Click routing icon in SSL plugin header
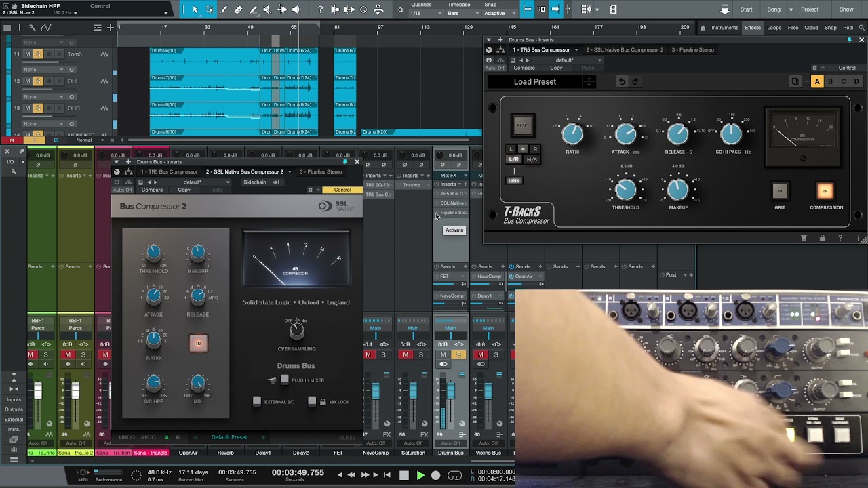This screenshot has width=868, height=488. pos(128,171)
